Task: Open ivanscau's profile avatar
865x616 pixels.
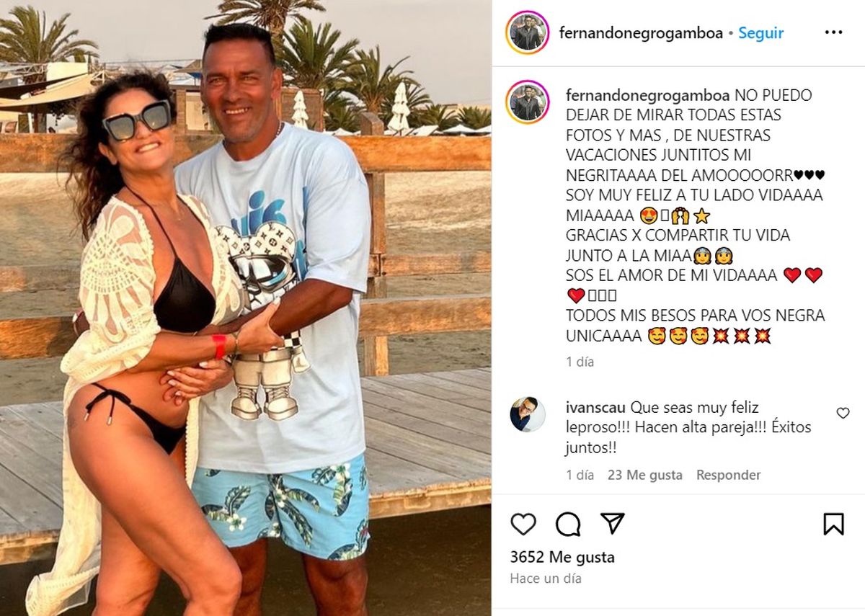Action: point(528,414)
